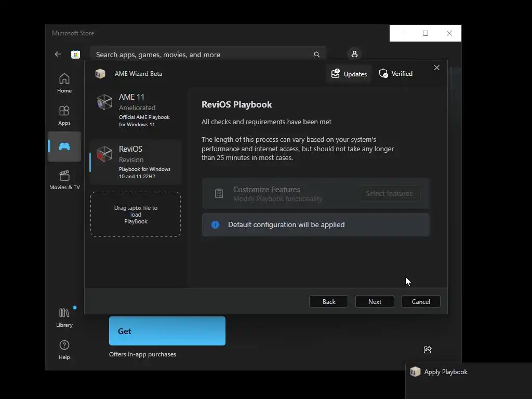Click the Microsoft Store logo icon

[75, 54]
